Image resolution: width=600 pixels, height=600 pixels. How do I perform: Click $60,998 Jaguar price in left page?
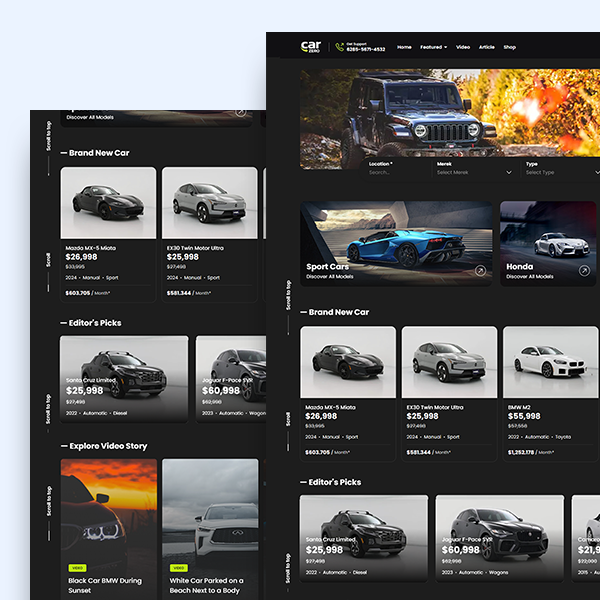click(221, 391)
